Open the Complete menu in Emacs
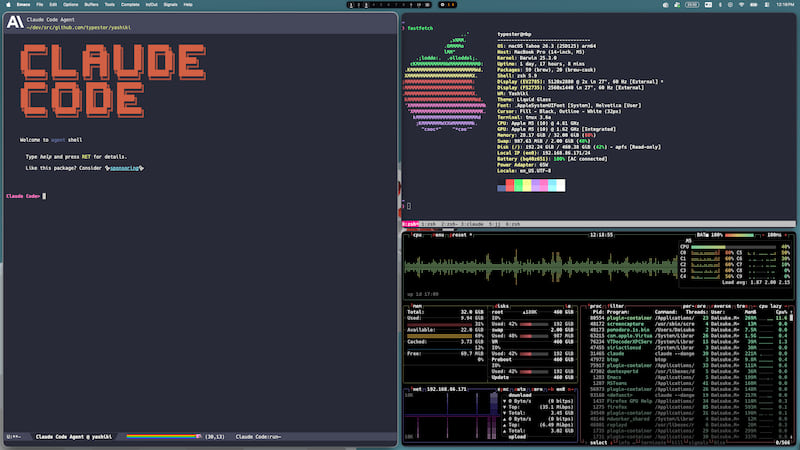Image resolution: width=800 pixels, height=450 pixels. pyautogui.click(x=130, y=5)
